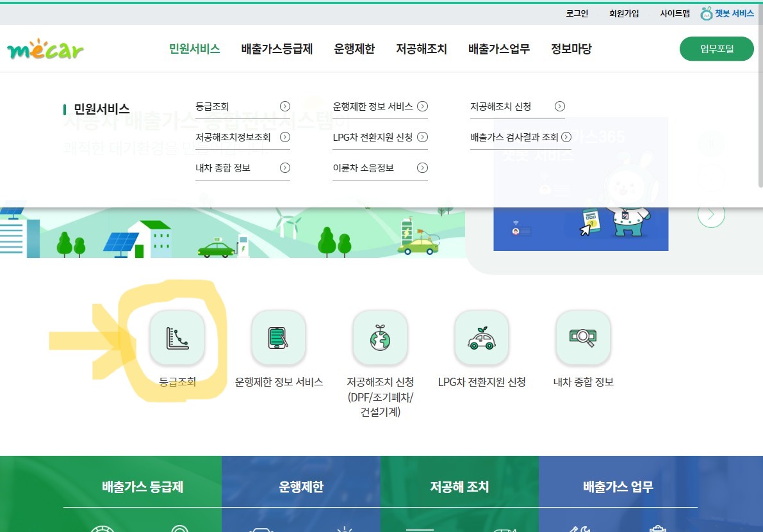Screen dimensions: 763x532
Task: Click the carousel next arrow
Action: pos(711,214)
